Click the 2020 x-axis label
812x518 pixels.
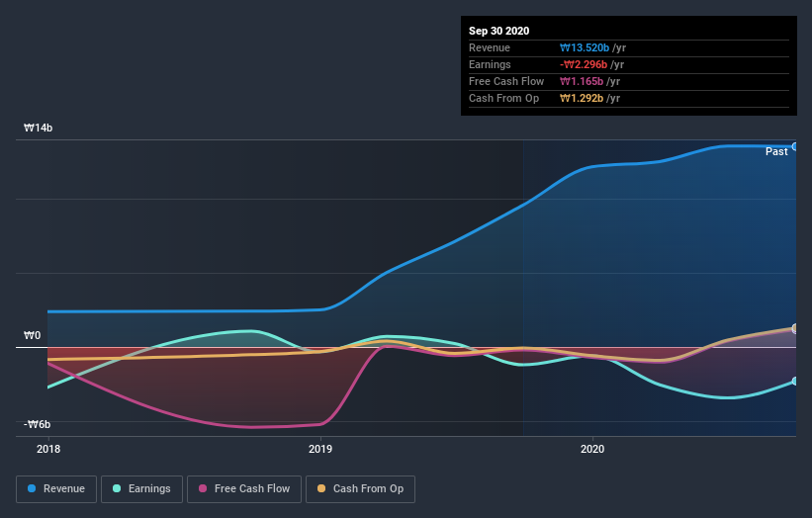coord(592,449)
